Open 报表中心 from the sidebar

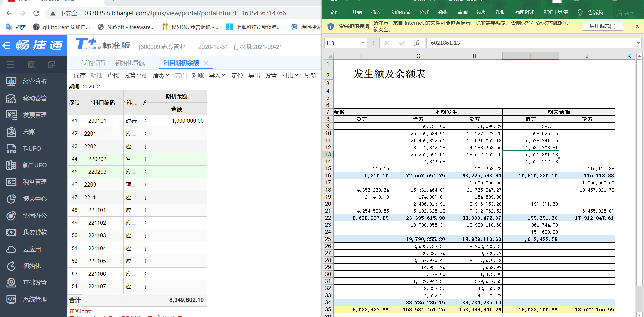(x=35, y=199)
